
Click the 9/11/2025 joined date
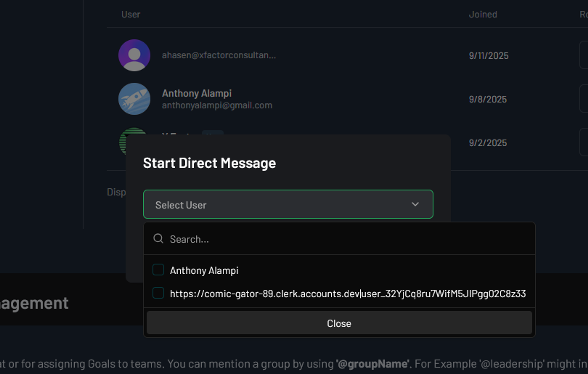click(489, 56)
